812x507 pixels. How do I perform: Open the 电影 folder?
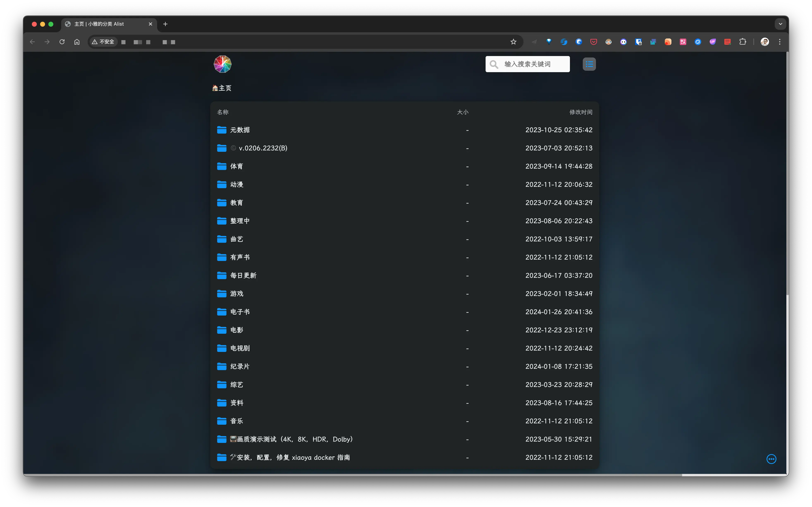tap(237, 330)
